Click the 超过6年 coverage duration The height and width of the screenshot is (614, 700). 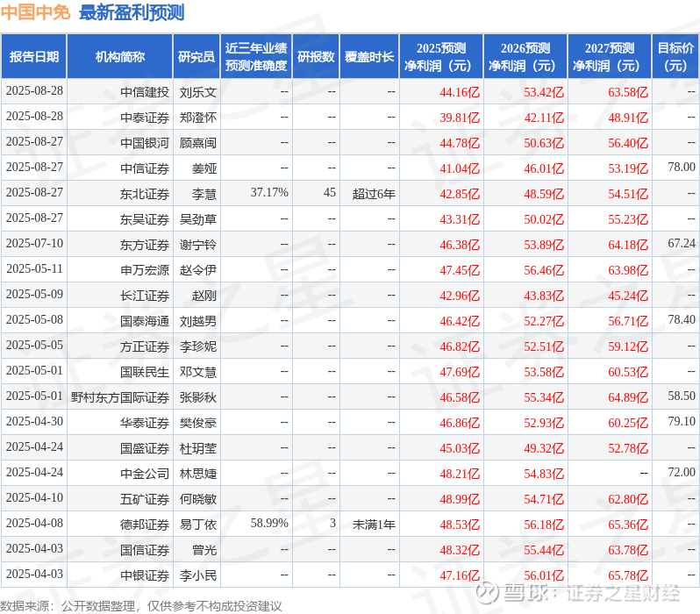(x=374, y=194)
